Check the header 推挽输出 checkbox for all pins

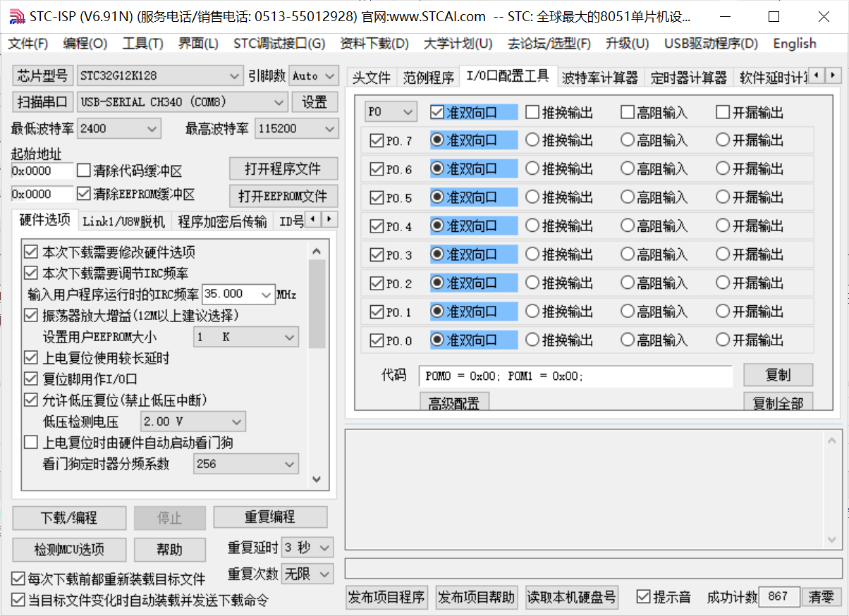(x=532, y=112)
